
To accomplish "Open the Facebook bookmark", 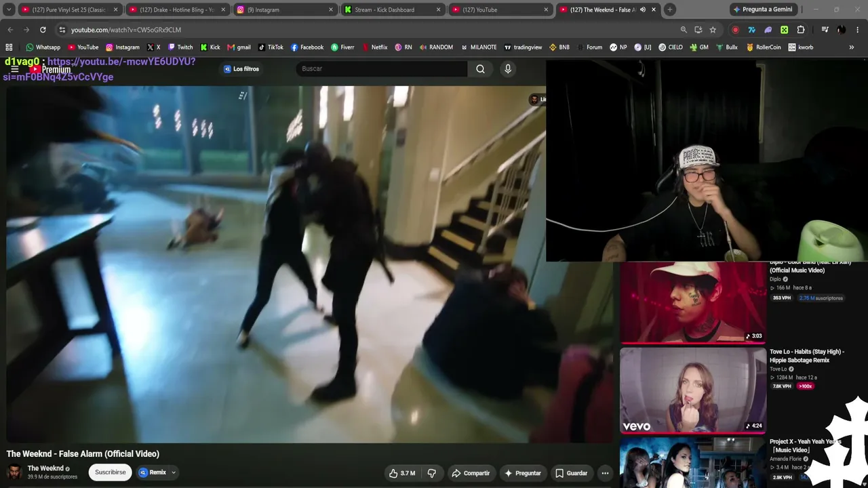I will (x=307, y=47).
